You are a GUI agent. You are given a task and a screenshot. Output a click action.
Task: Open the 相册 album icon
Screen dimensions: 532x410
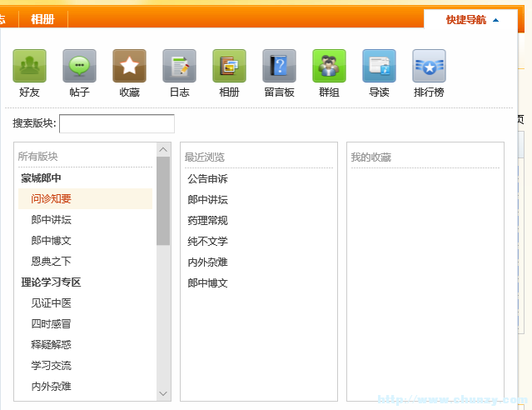(x=229, y=66)
